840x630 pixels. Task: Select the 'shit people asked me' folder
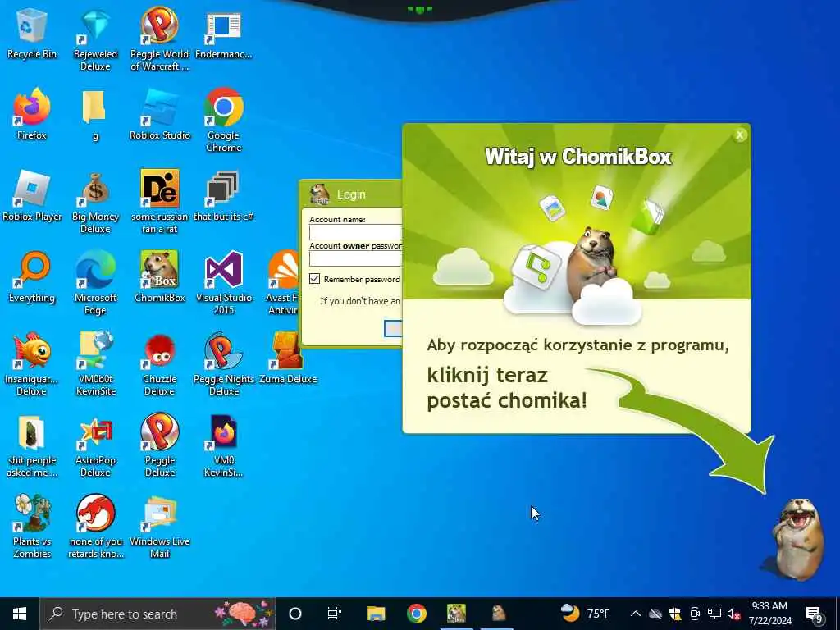(x=32, y=446)
